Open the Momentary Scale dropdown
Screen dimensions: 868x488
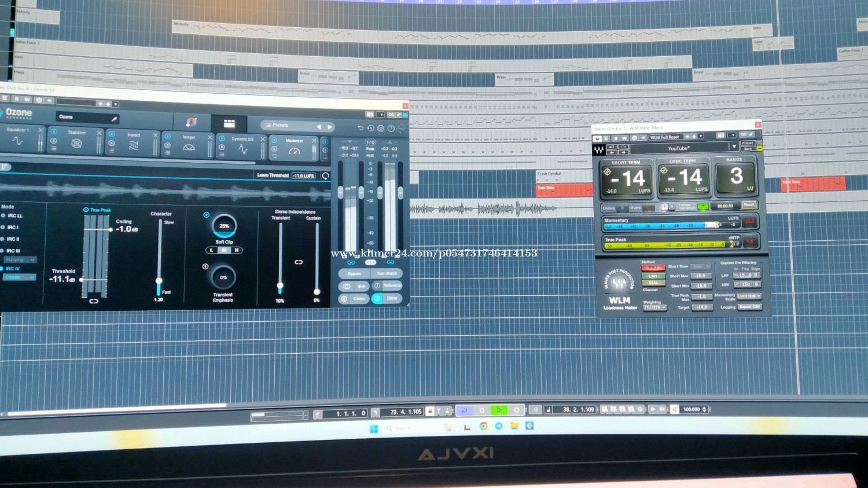point(749,296)
